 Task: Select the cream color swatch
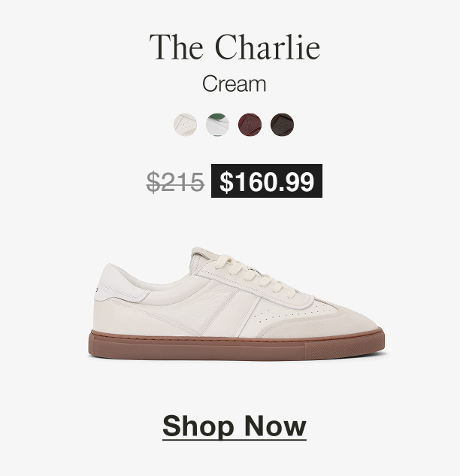[185, 125]
